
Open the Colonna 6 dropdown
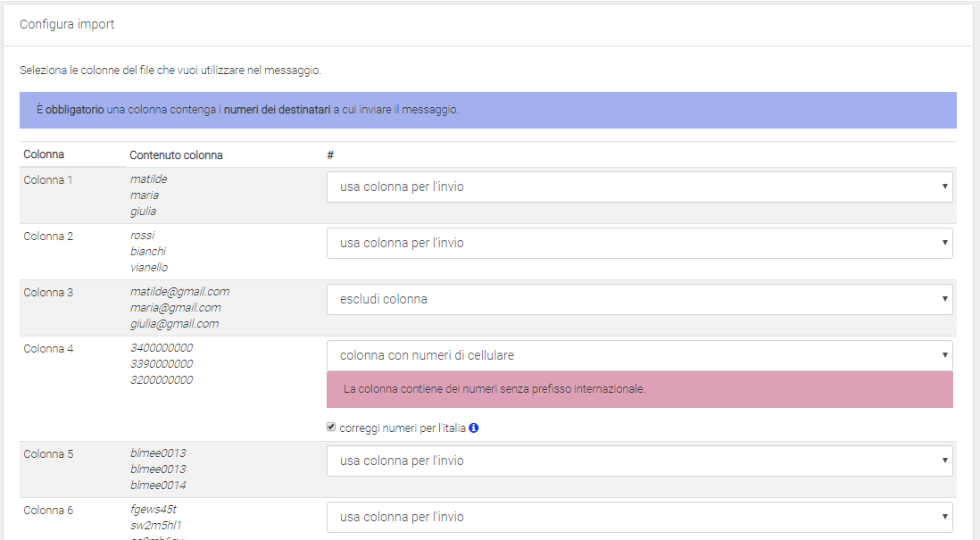(x=639, y=517)
